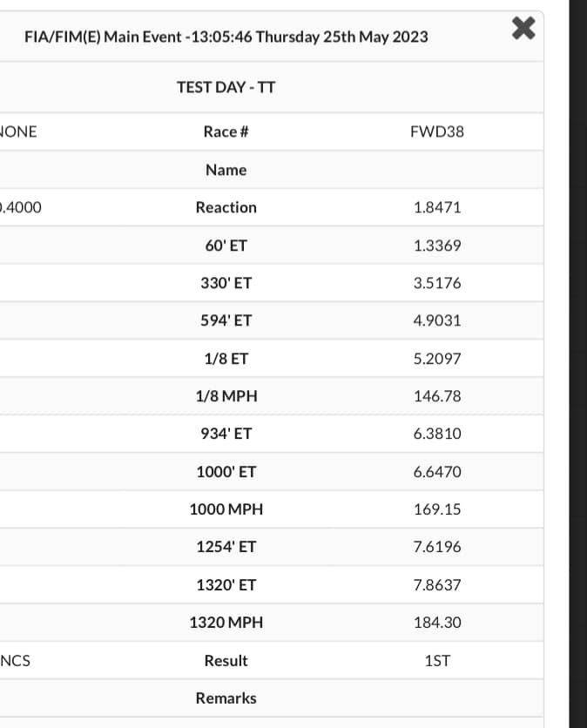Click the 1254' ET value 7.6196

pyautogui.click(x=437, y=547)
